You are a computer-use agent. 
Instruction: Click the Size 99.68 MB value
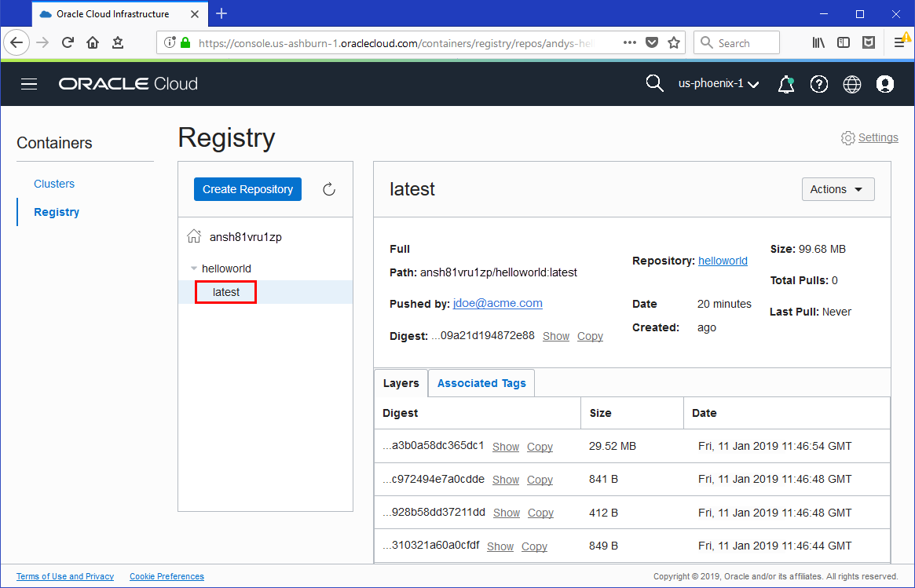(822, 249)
